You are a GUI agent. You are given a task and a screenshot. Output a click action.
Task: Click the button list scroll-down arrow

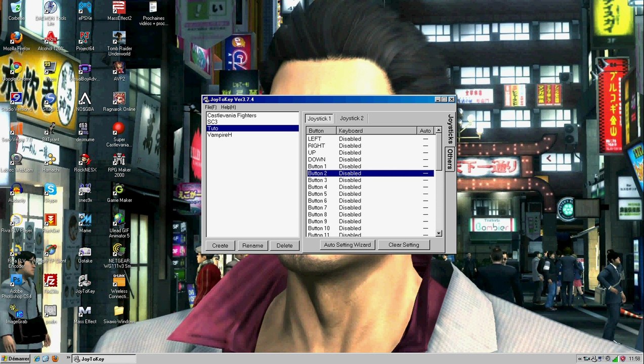tap(439, 234)
